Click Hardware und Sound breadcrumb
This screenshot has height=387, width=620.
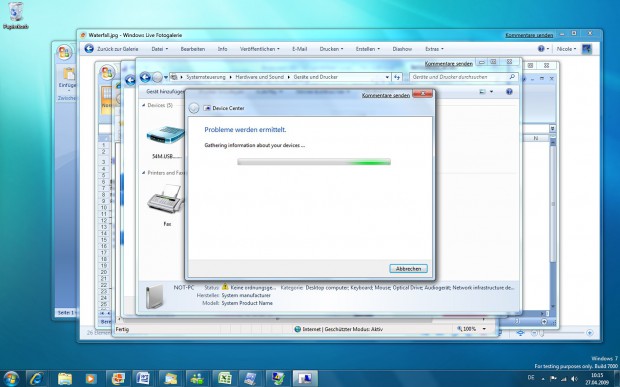click(259, 77)
